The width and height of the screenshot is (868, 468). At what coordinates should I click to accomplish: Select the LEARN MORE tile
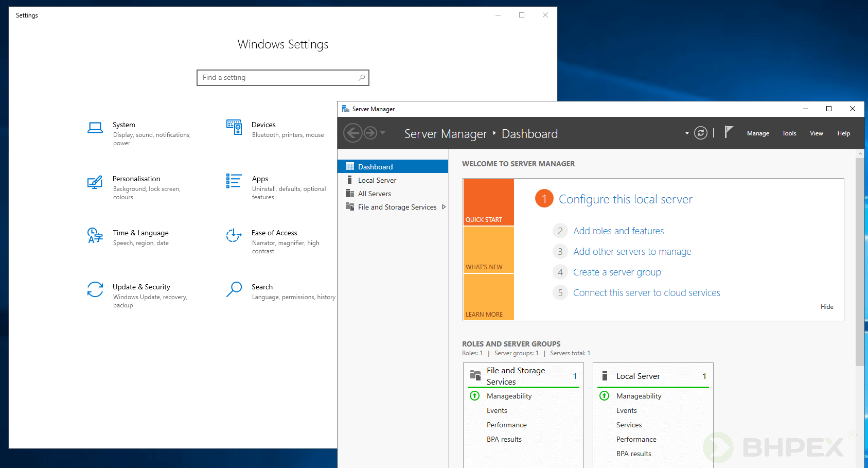click(489, 297)
